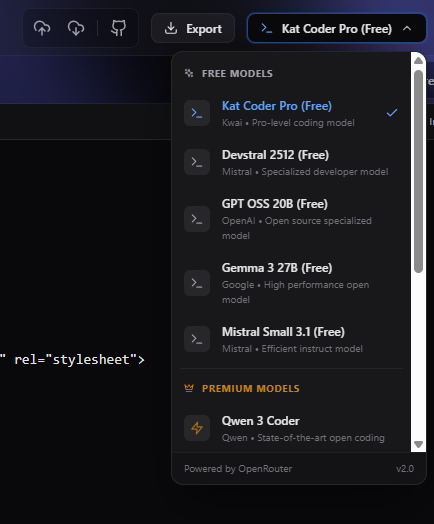This screenshot has height=524, width=434.
Task: Click the FREE MODELS section header
Action: point(237,74)
